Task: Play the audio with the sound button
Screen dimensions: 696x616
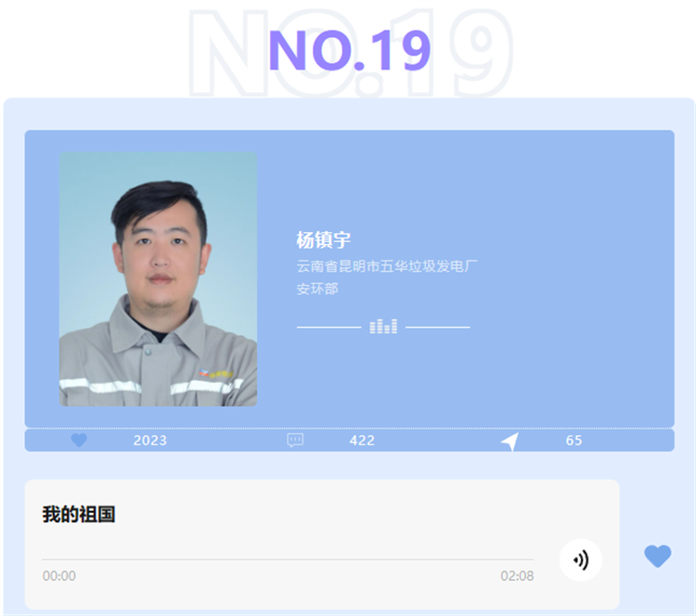Action: click(581, 559)
